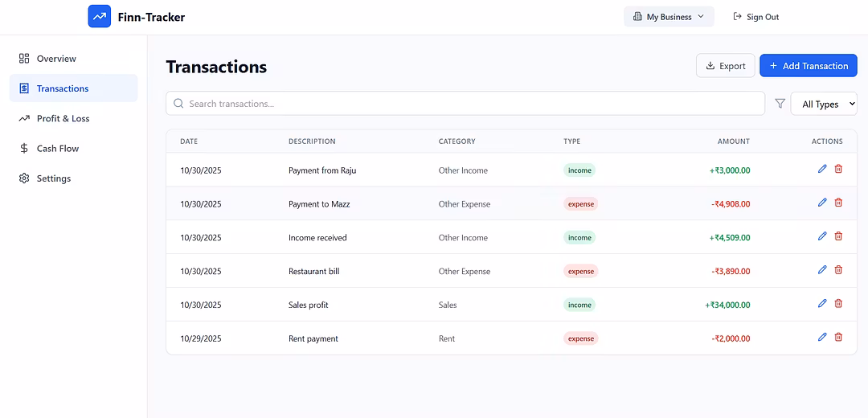Edit the Sales profit transaction
Screen dimensions: 868x418
click(x=822, y=304)
